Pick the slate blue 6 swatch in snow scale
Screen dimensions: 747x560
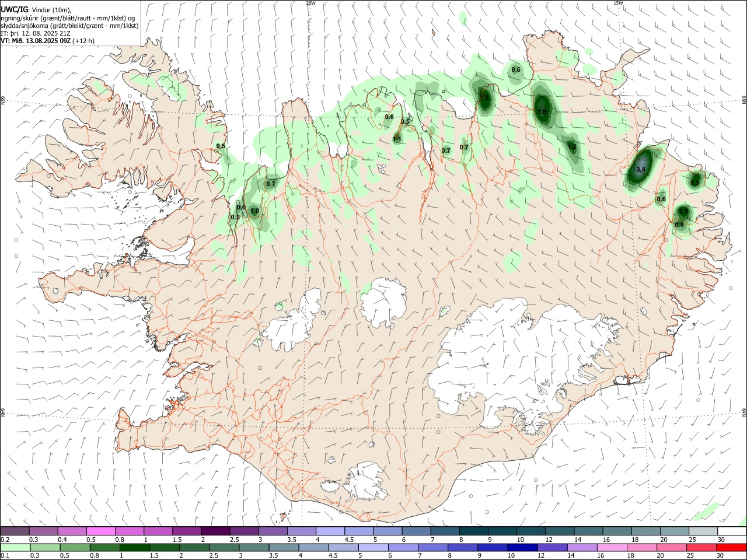click(416, 531)
